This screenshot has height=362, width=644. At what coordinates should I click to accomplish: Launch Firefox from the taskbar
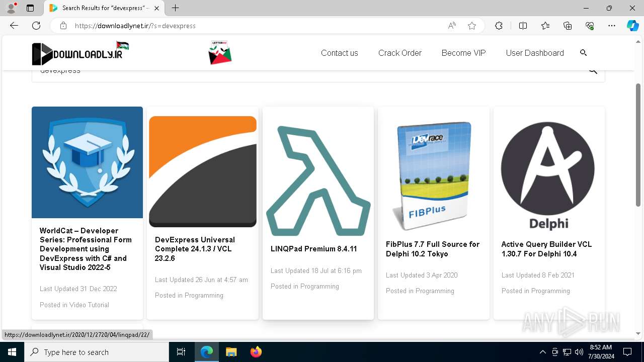point(256,352)
